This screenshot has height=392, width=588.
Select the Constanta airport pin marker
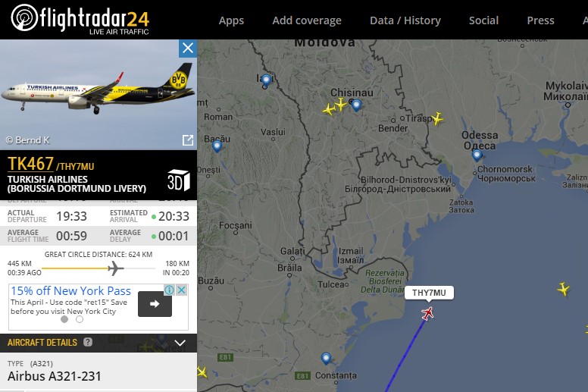[x=327, y=358]
